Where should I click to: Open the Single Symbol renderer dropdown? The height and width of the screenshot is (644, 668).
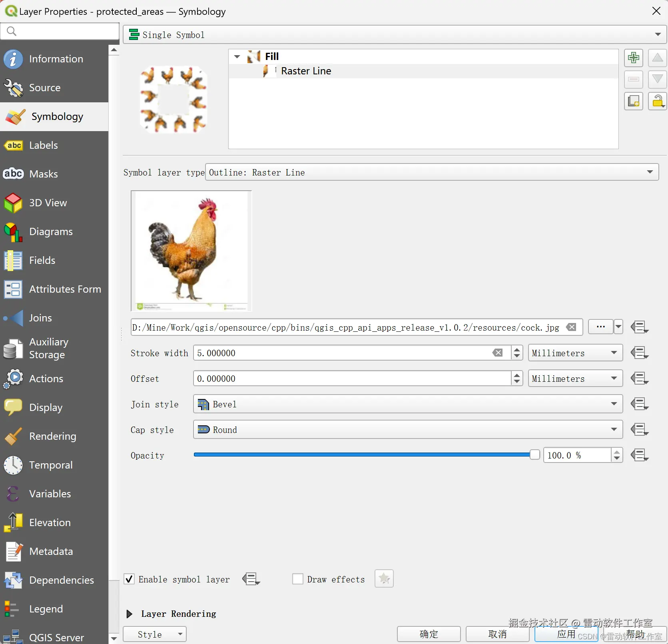[395, 35]
